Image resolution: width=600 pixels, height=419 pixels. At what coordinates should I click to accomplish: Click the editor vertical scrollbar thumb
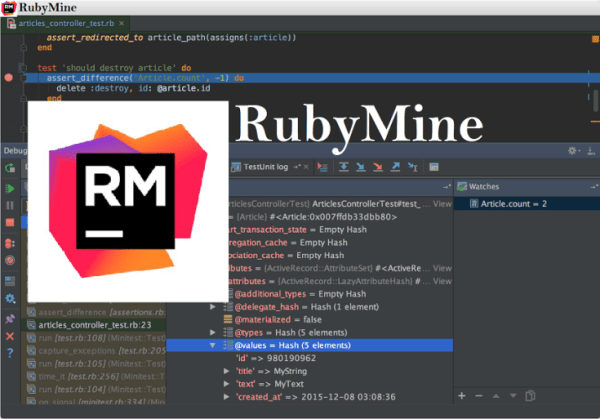(595, 100)
